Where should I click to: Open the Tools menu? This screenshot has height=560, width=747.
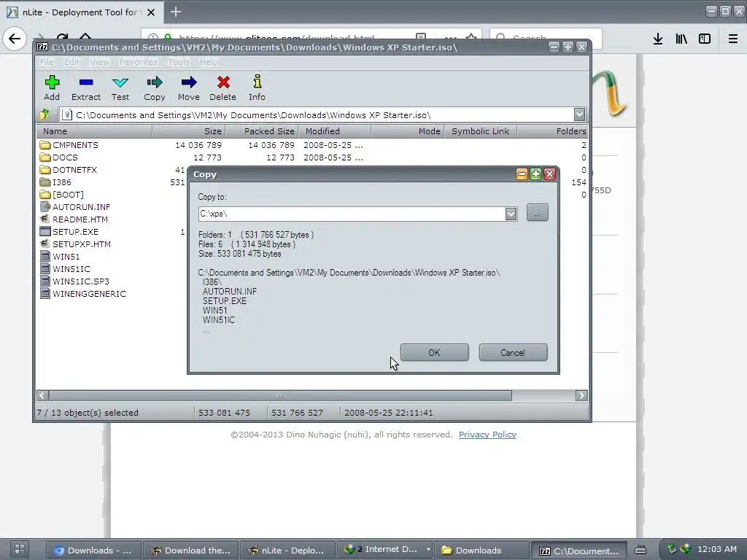[179, 62]
